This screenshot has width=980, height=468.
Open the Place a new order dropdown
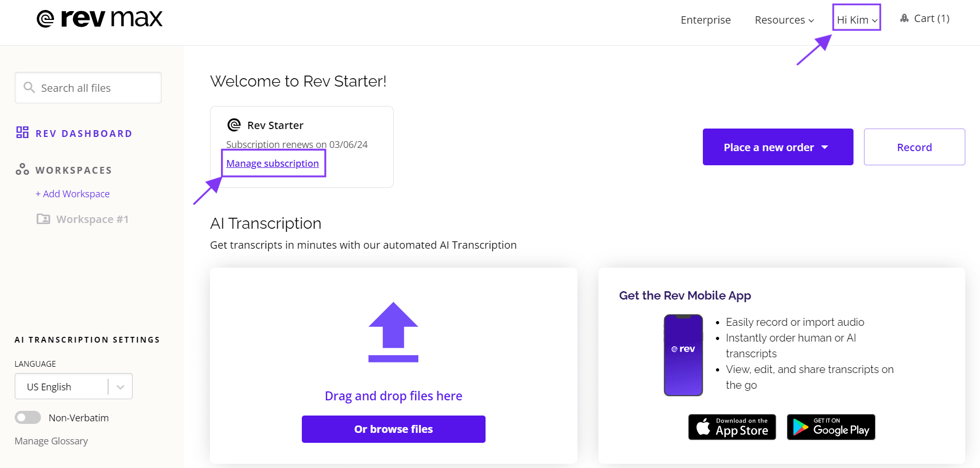[x=778, y=147]
